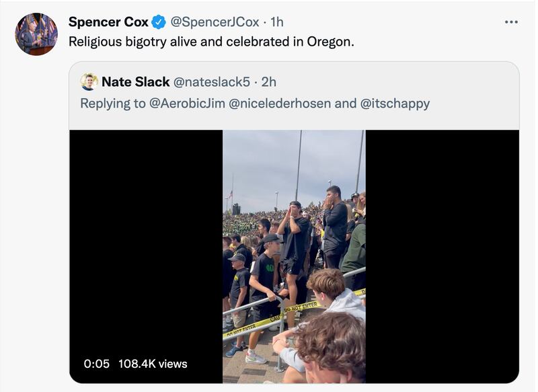Open the @SpencerJCox handle link
The image size is (538, 392).
click(216, 21)
